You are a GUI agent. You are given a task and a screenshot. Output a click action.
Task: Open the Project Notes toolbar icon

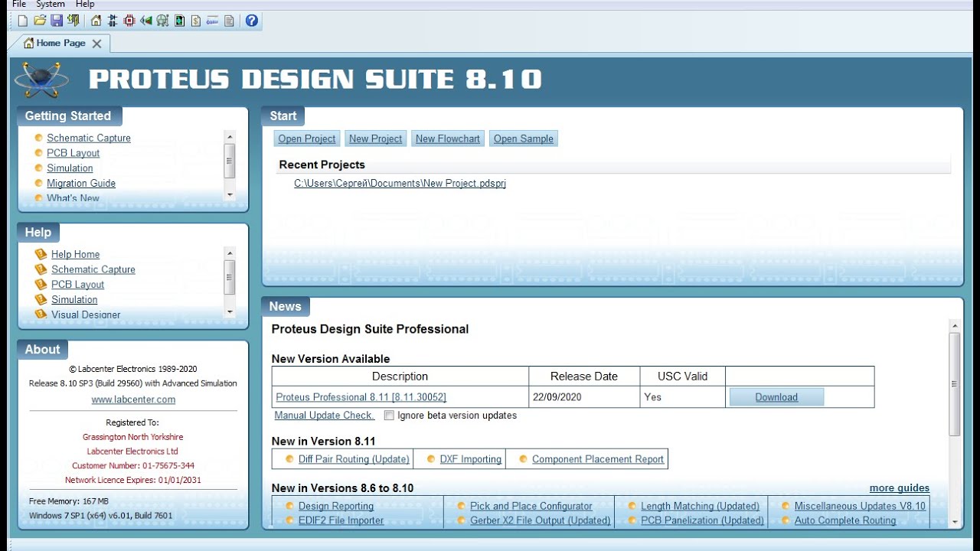click(x=229, y=21)
